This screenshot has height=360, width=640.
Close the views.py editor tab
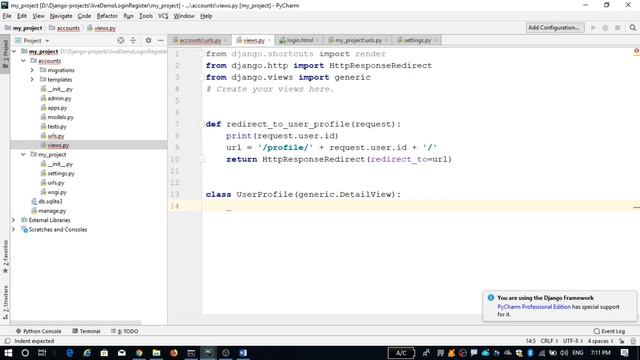269,40
